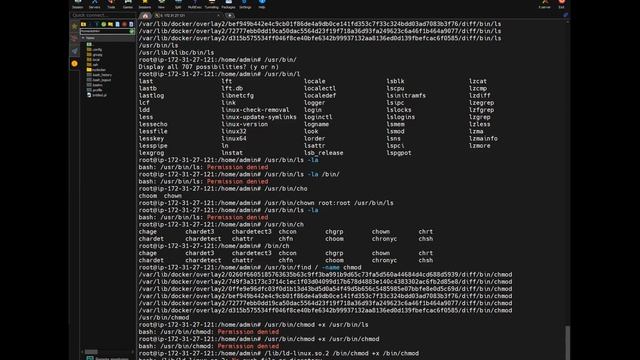Image resolution: width=640 pixels, height=360 pixels.
Task: Click the SFTP panel horizontal scrollbar thumb
Action: point(91,352)
